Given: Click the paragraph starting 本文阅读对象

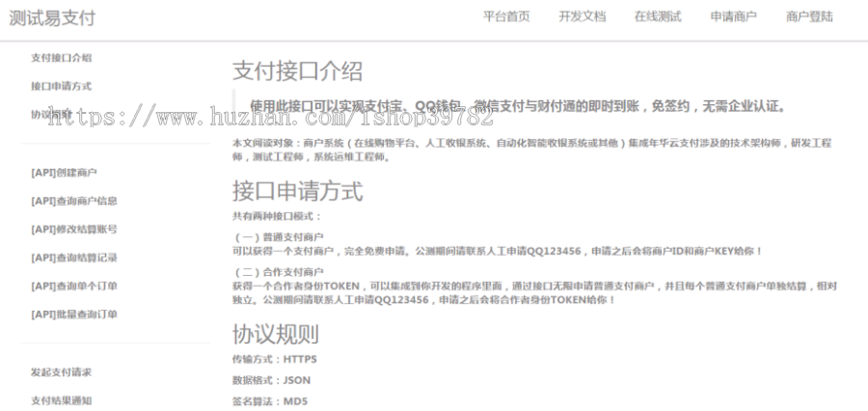Looking at the screenshot, I should (x=532, y=151).
